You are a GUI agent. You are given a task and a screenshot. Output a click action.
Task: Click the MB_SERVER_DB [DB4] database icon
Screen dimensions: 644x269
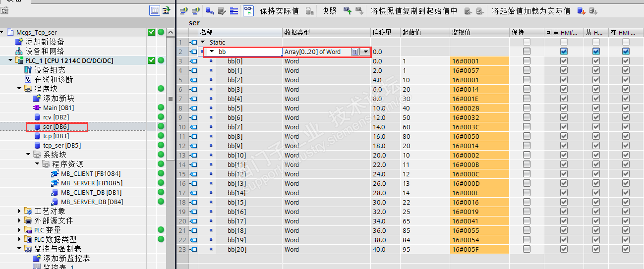pos(55,202)
